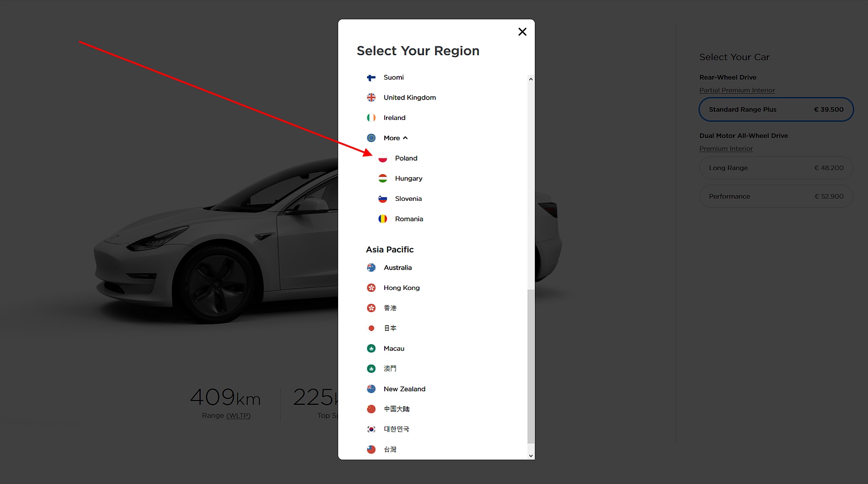Click the New Zealand flag icon

tap(371, 389)
